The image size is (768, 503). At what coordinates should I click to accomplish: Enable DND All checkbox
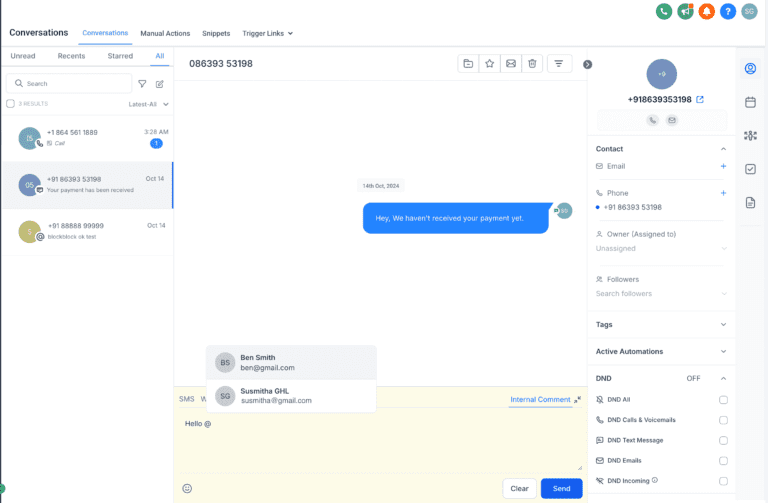[x=723, y=400]
